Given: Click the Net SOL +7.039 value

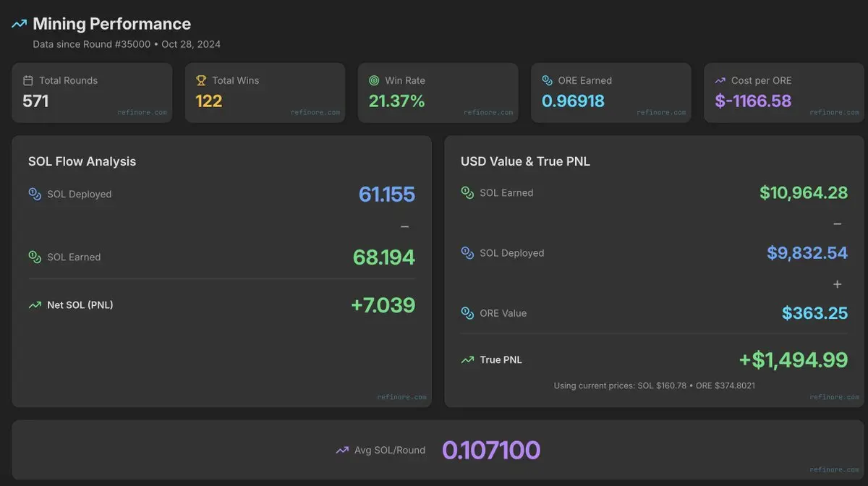Looking at the screenshot, I should pyautogui.click(x=383, y=304).
